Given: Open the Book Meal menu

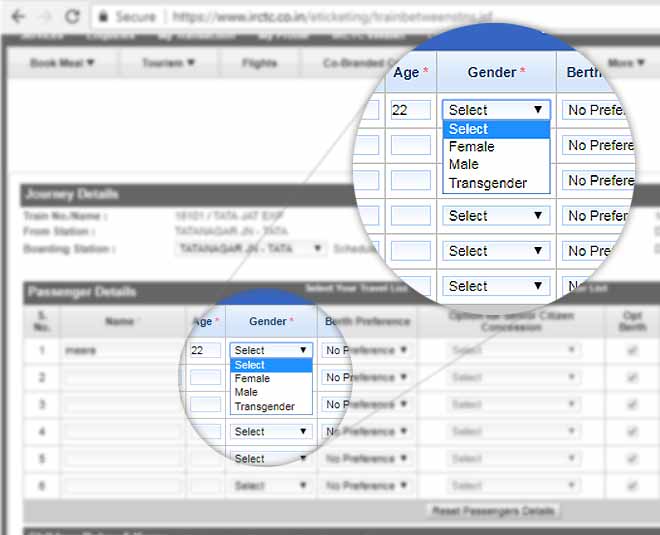Looking at the screenshot, I should (62, 63).
